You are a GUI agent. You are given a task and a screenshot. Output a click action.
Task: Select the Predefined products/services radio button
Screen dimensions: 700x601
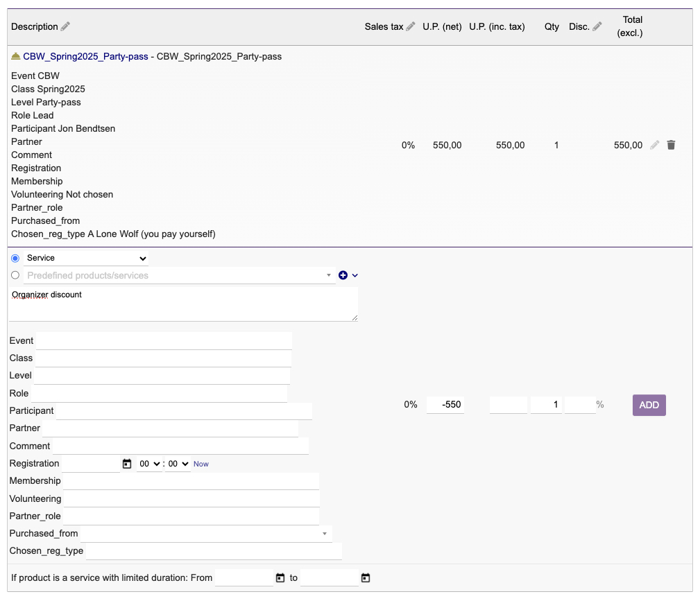point(15,275)
